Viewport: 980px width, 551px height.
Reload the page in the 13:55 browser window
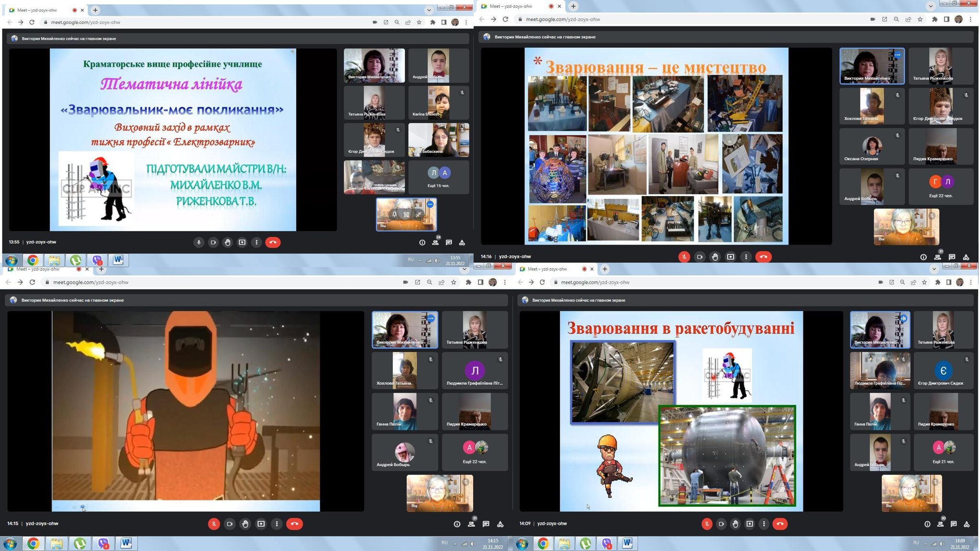point(32,22)
